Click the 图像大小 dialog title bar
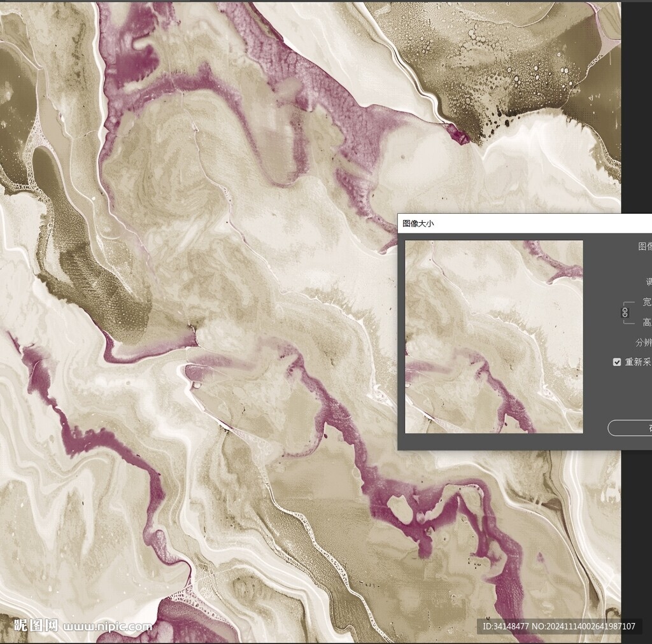This screenshot has width=652, height=644. [509, 223]
